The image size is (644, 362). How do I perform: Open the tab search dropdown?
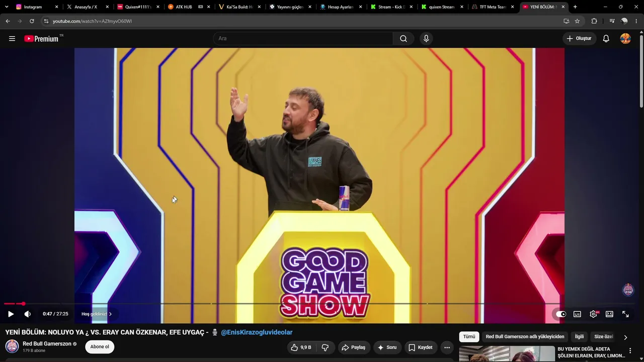[7, 7]
